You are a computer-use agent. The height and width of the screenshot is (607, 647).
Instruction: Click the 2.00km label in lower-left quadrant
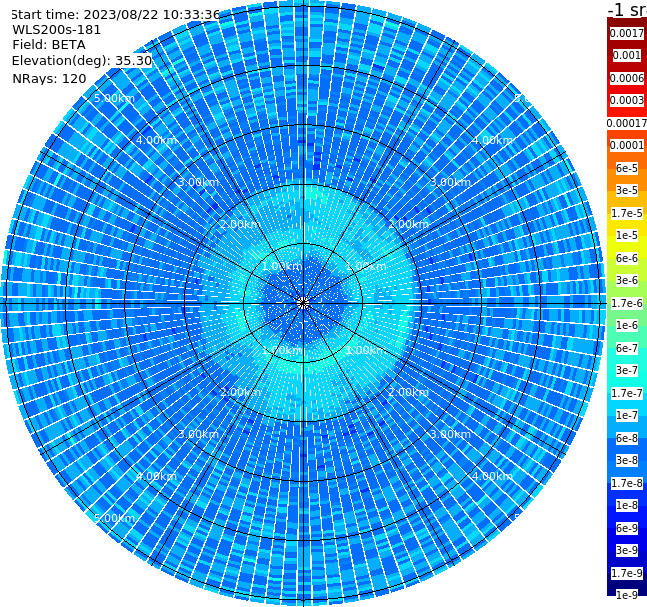point(241,392)
